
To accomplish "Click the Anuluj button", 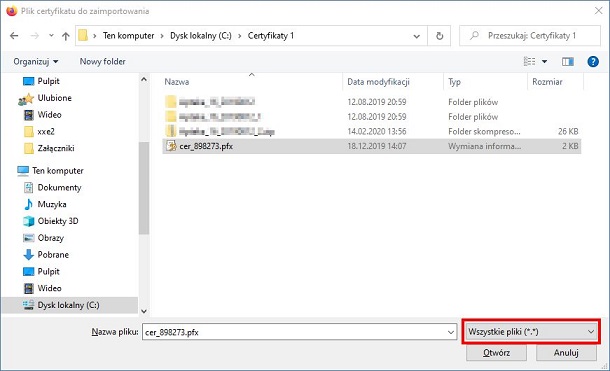I will (566, 353).
